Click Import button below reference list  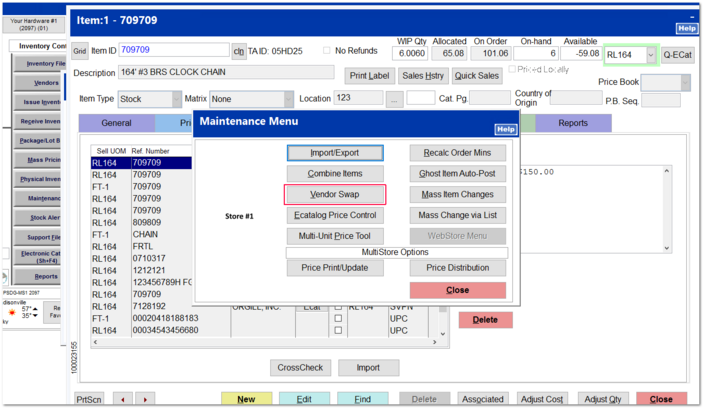[368, 368]
